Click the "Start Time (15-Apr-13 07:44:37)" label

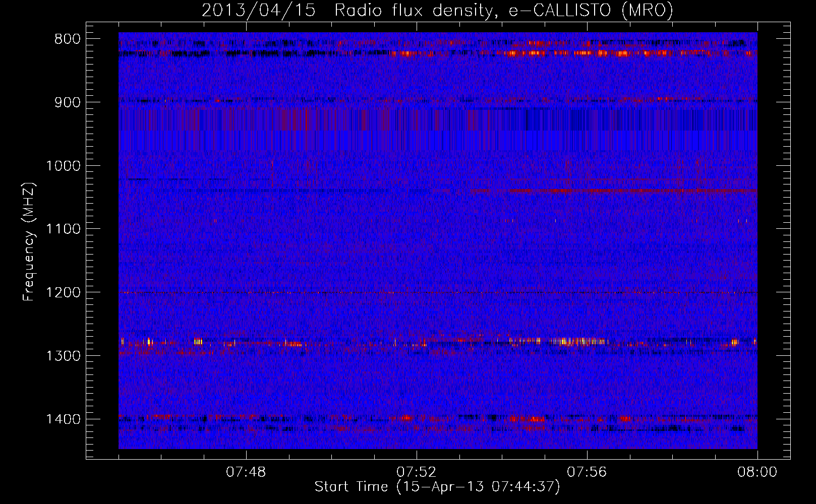[x=437, y=487]
